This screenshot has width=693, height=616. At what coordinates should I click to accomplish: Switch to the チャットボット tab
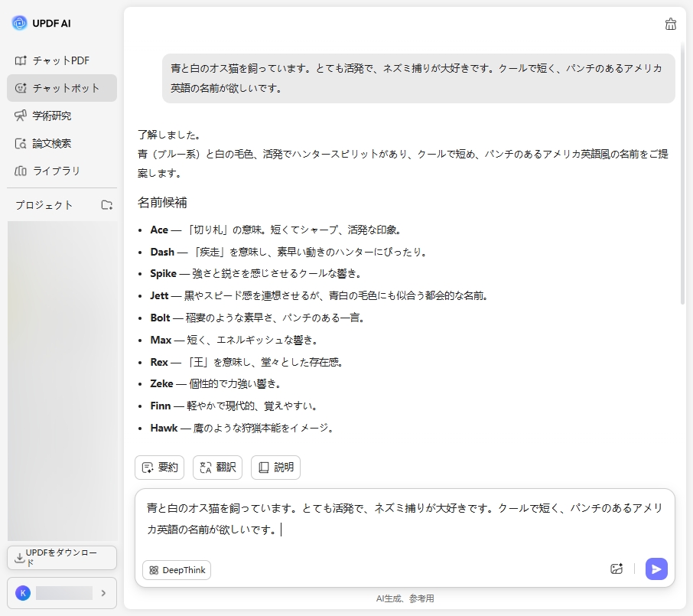coord(61,87)
